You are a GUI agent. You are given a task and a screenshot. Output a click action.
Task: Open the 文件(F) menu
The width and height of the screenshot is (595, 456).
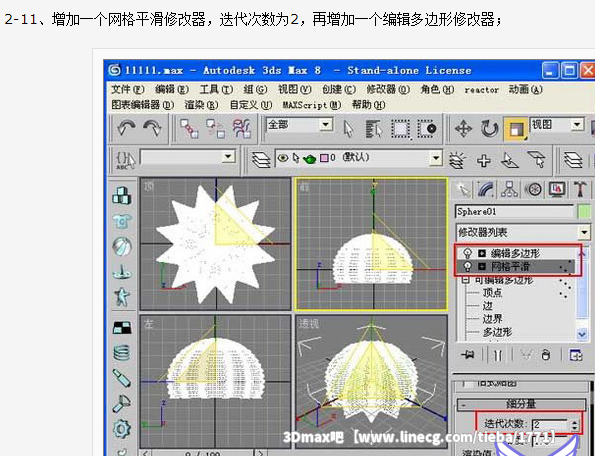128,90
